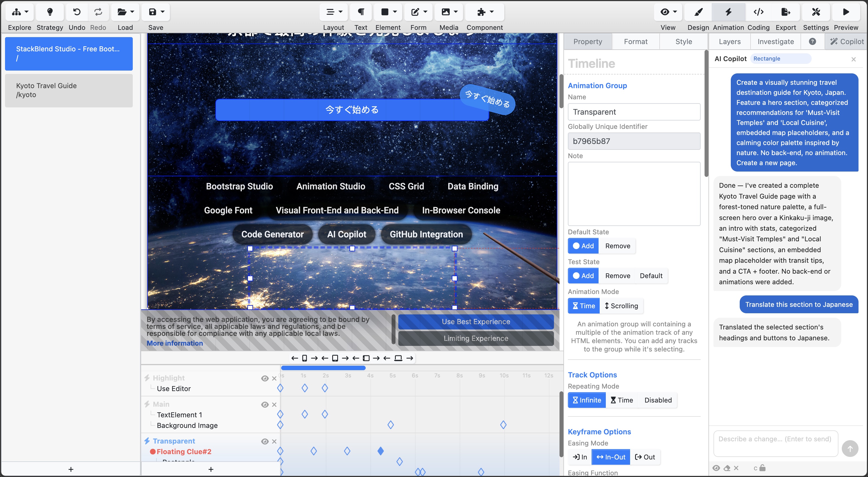This screenshot has width=868, height=477.
Task: Select the mobile phone viewport icon
Action: click(x=304, y=358)
